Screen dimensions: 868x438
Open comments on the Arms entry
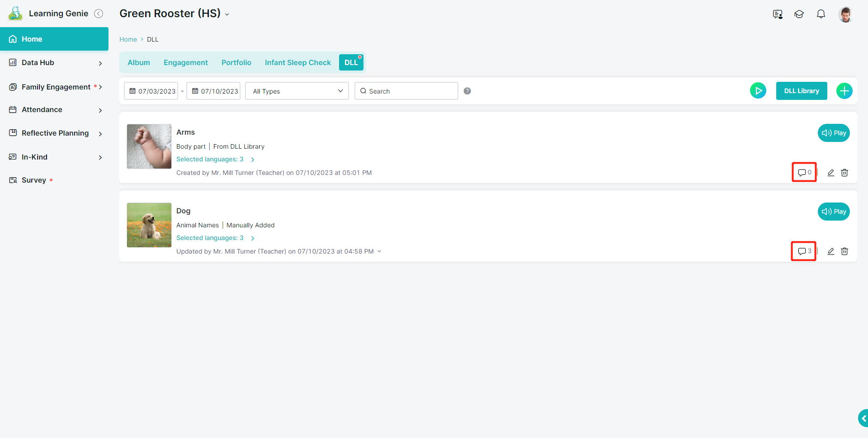804,172
